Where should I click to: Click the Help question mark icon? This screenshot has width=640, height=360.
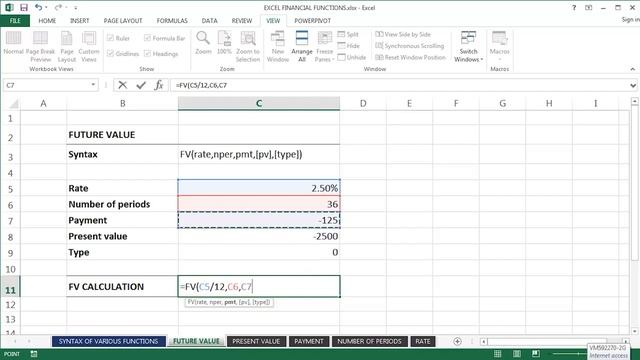pos(574,7)
